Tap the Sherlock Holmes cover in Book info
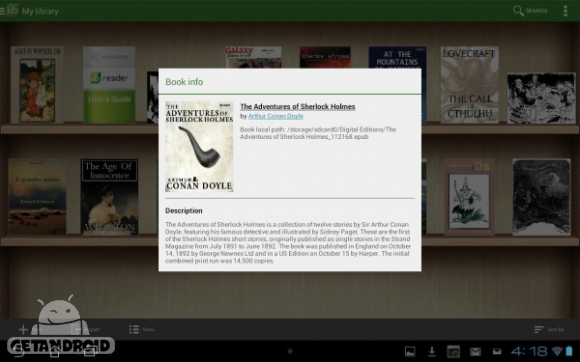 click(199, 146)
